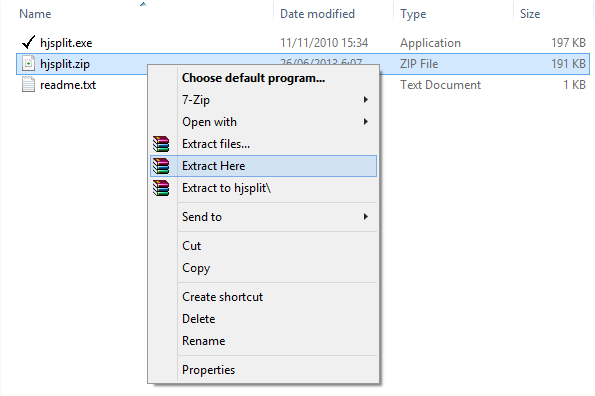
Task: Click the WinRAR icon beside Extract Here
Action: coord(161,166)
